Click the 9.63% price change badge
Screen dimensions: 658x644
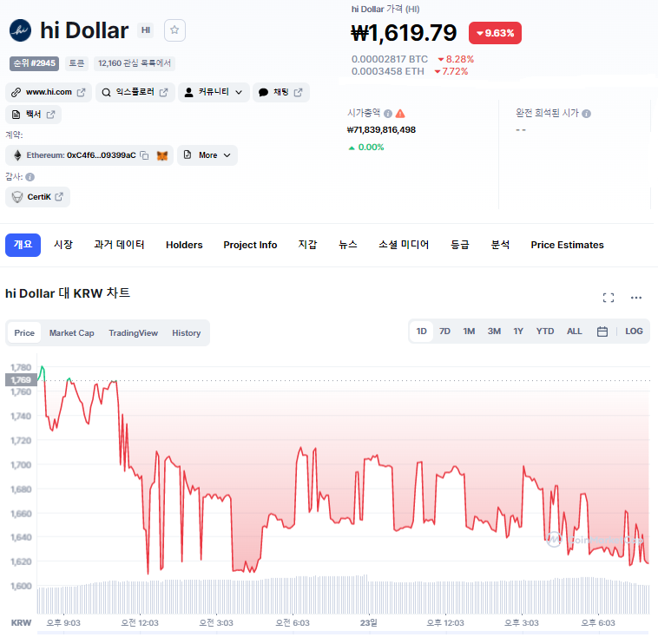495,33
